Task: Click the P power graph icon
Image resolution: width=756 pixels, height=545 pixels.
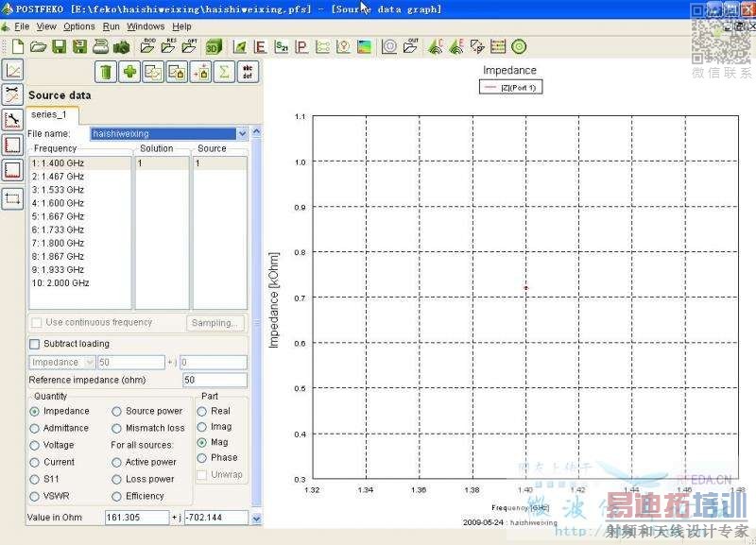Action: (301, 46)
